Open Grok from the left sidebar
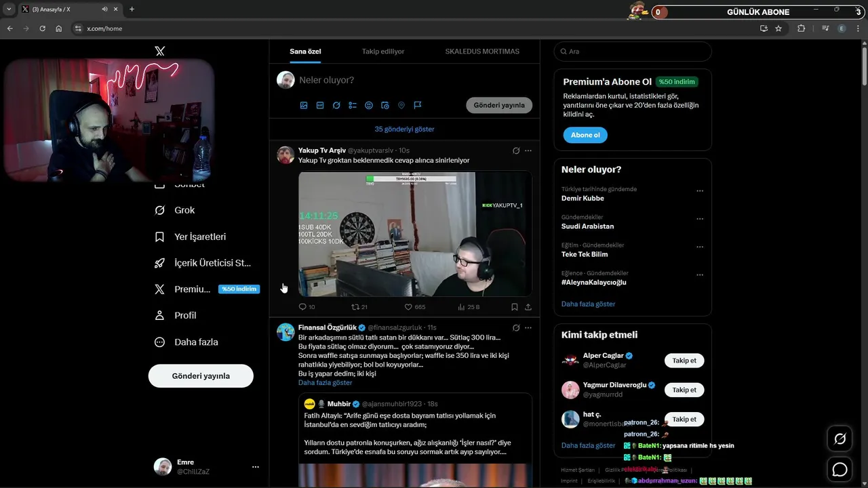The image size is (868, 488). (175, 210)
